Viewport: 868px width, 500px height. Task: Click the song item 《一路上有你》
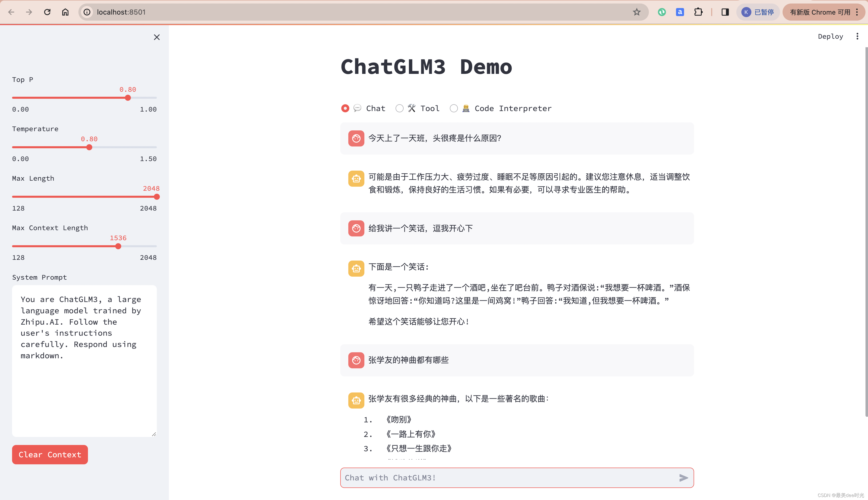coord(411,434)
